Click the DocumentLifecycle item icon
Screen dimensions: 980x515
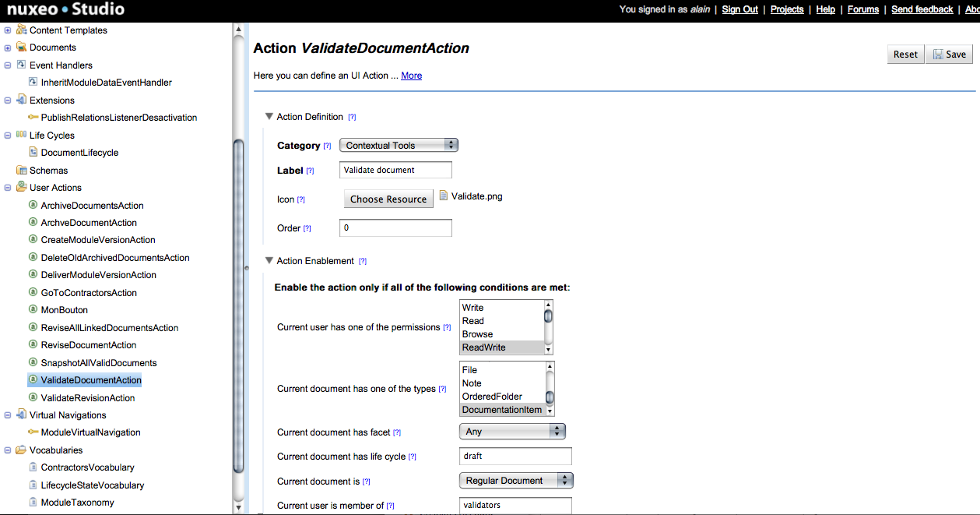[x=33, y=152]
